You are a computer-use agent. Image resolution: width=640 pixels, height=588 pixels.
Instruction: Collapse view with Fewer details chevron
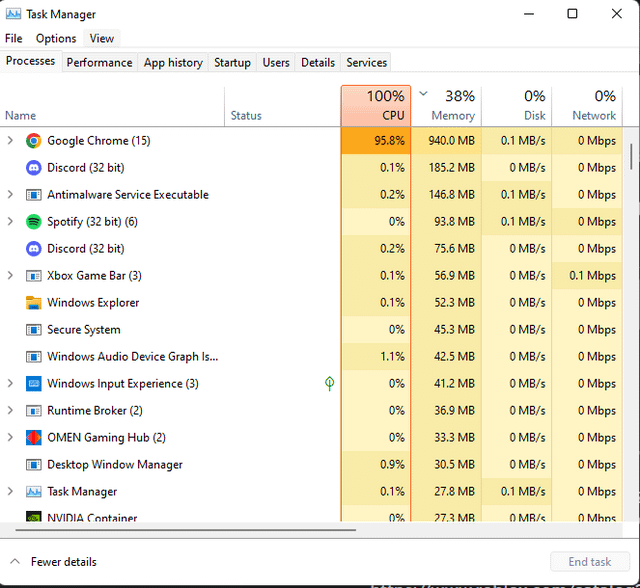coord(15,561)
